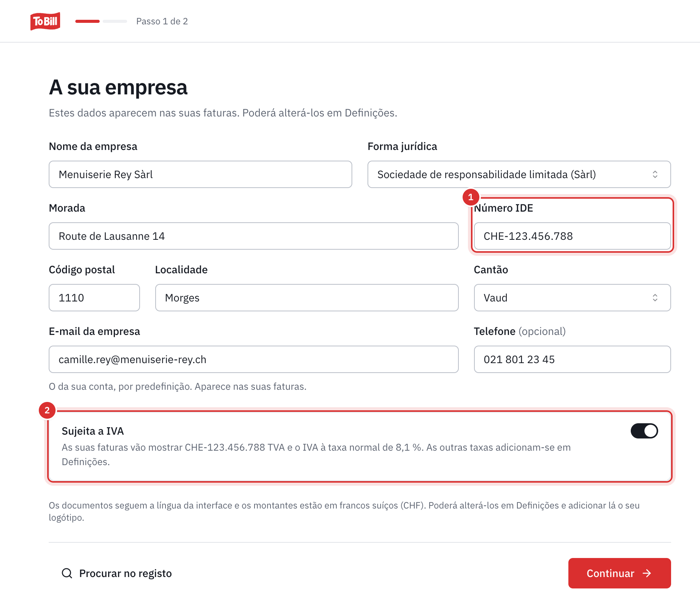The image size is (700, 609).
Task: Toggle the Sujeita a IVA switch
Action: point(644,431)
